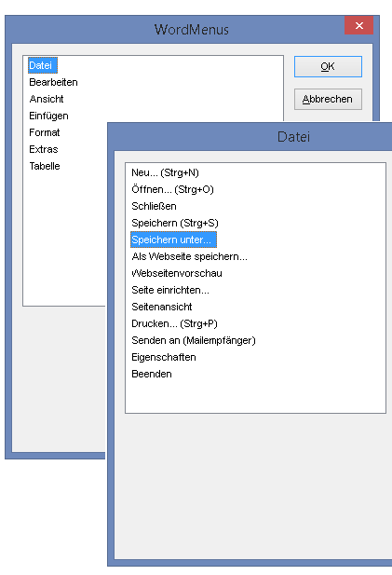The width and height of the screenshot is (392, 575).
Task: Choose Drucken... (Strg+P) entry
Action: click(x=174, y=323)
